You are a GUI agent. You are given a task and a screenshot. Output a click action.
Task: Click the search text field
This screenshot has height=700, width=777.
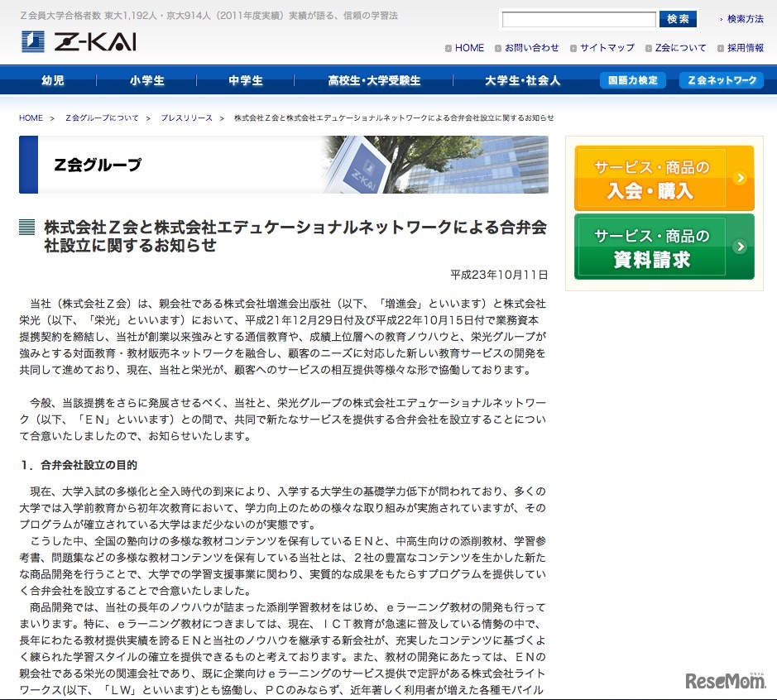point(578,19)
